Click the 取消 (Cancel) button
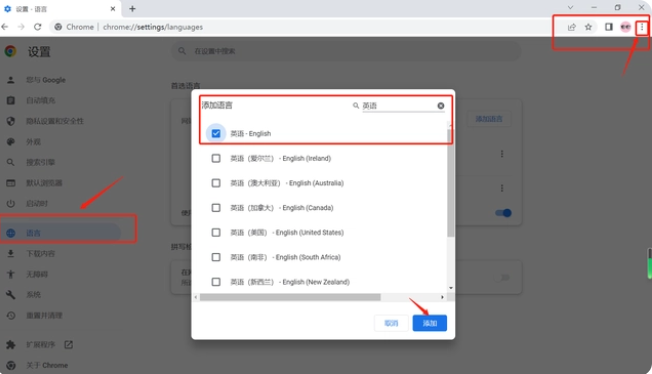 pyautogui.click(x=391, y=323)
